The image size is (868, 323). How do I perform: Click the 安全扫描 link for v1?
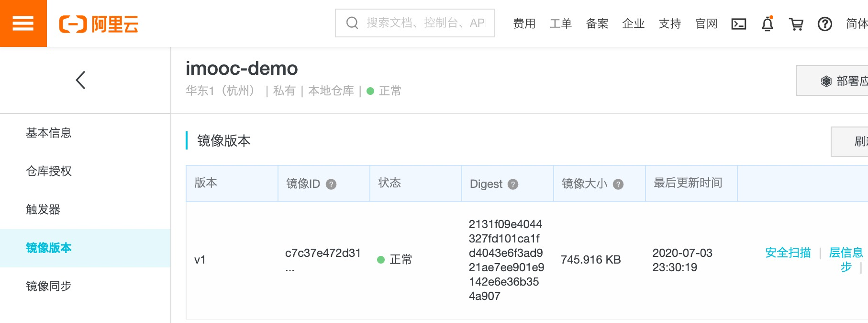pos(788,253)
